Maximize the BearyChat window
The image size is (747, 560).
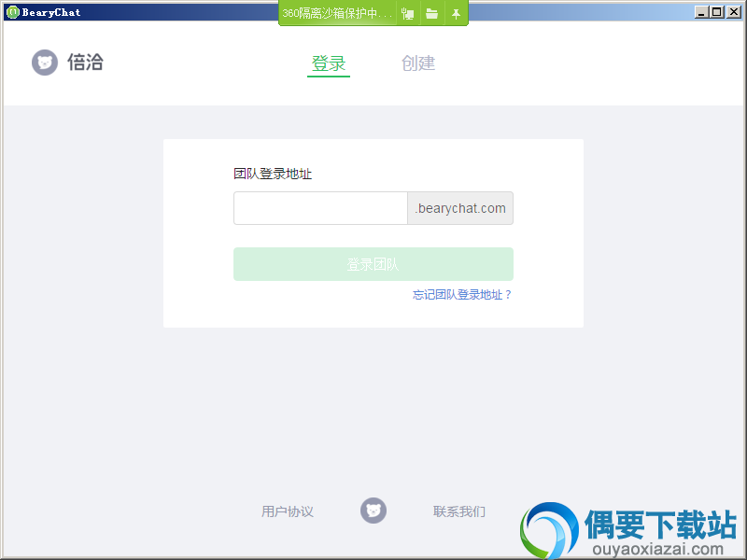(x=716, y=12)
